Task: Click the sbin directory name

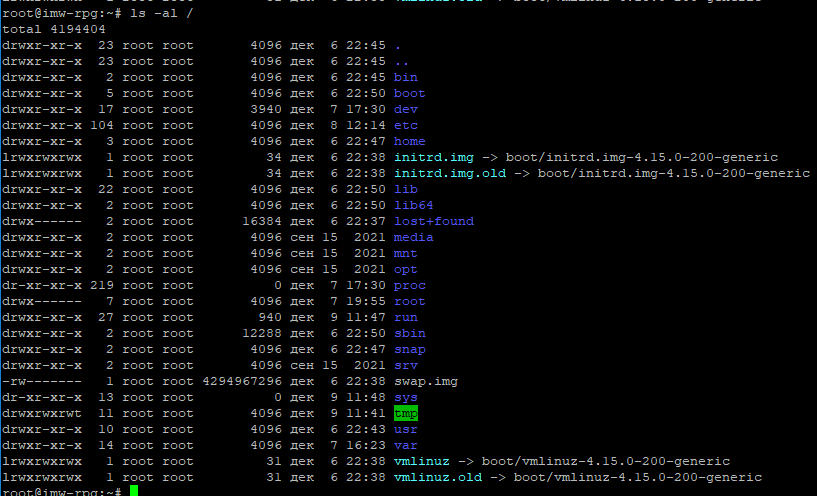Action: 409,333
